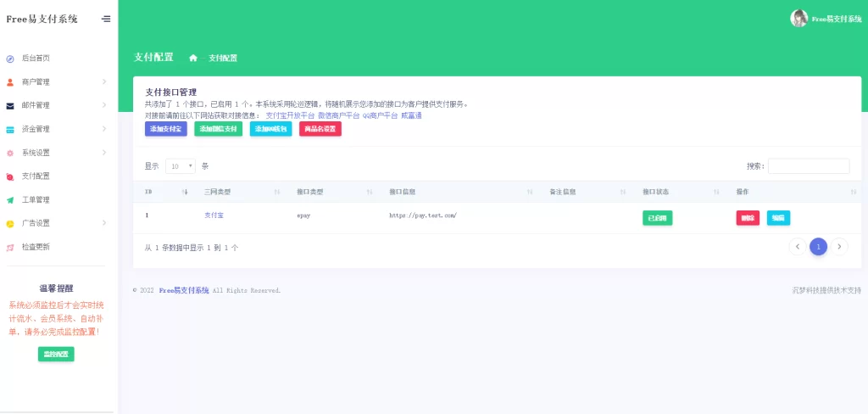
Task: Click the 支付配置 sidebar icon
Action: (10, 176)
